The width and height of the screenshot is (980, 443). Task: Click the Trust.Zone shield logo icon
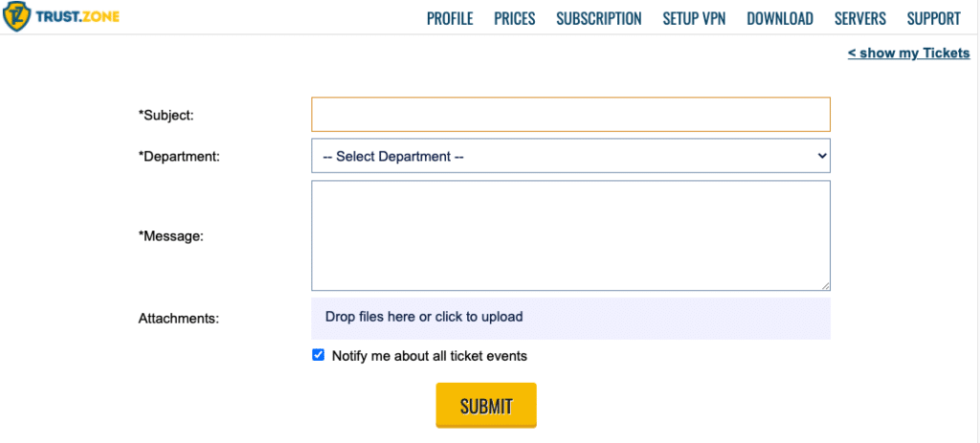tap(16, 17)
